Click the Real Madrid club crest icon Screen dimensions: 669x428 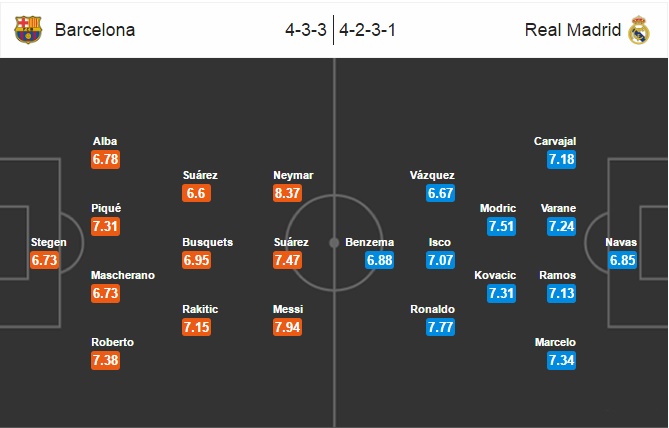[639, 30]
